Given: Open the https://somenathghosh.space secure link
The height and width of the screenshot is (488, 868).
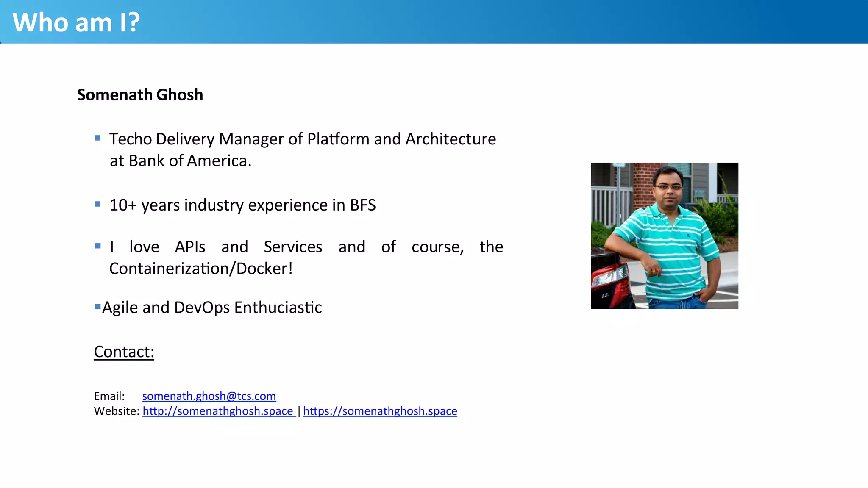Looking at the screenshot, I should coord(380,411).
